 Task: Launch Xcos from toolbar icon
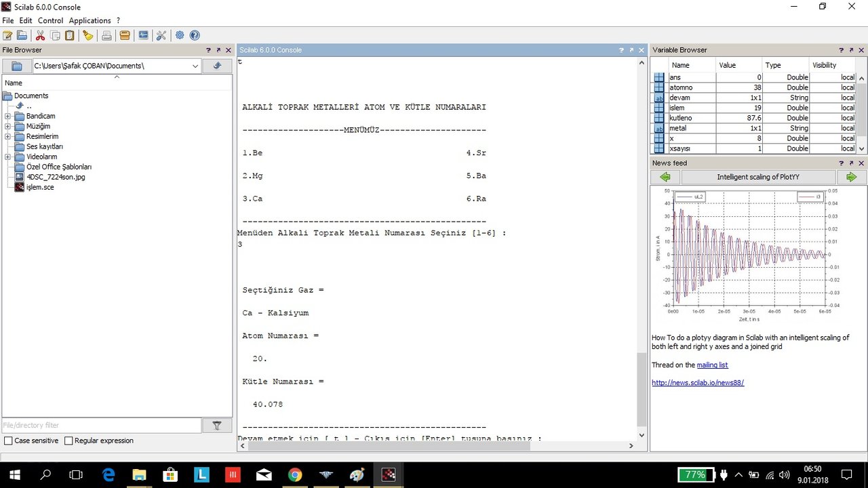pos(143,35)
